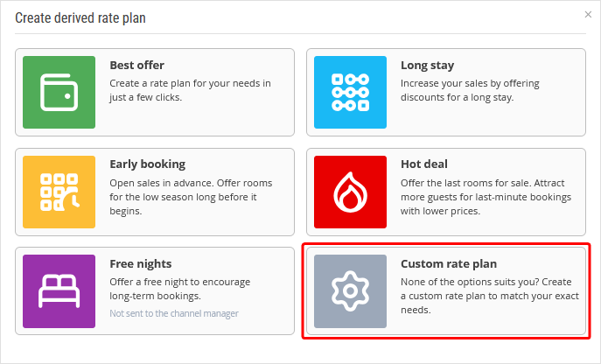
Task: Click the Hot deal last-minute bookings description
Action: pyautogui.click(x=486, y=197)
